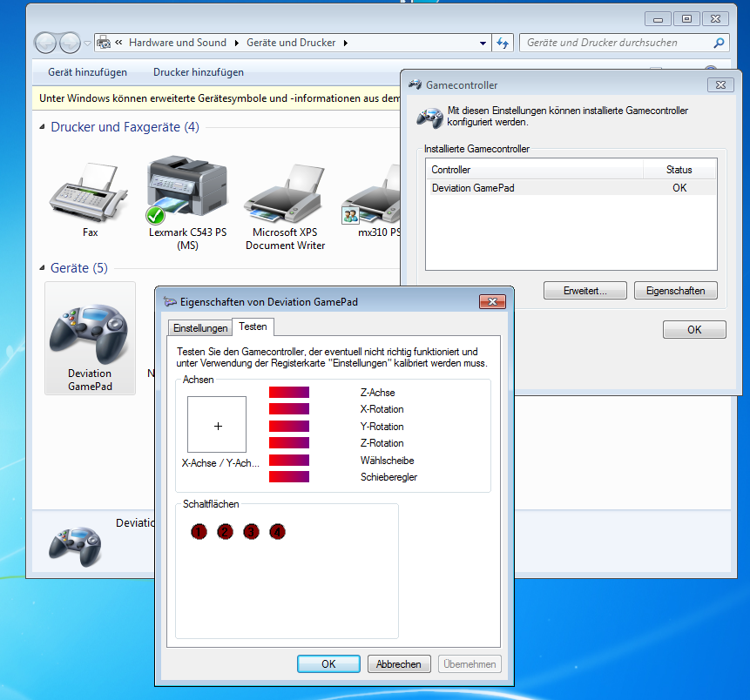Click Abbrechen in the Eigenschaften dialog

[x=398, y=663]
